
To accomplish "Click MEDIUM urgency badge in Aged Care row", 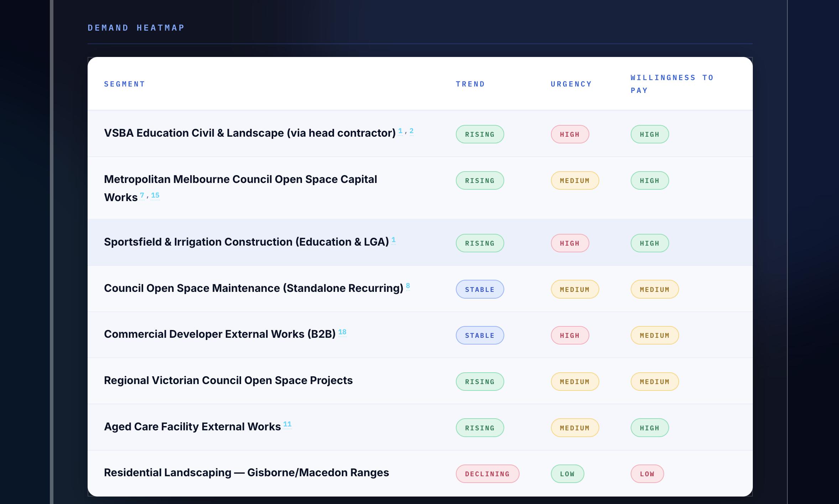I will (x=575, y=428).
